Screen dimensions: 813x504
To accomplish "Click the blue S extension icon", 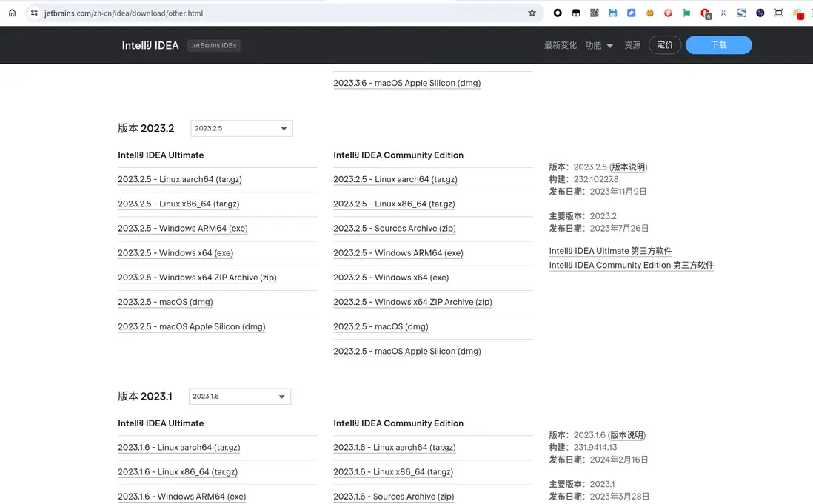I will click(x=742, y=13).
